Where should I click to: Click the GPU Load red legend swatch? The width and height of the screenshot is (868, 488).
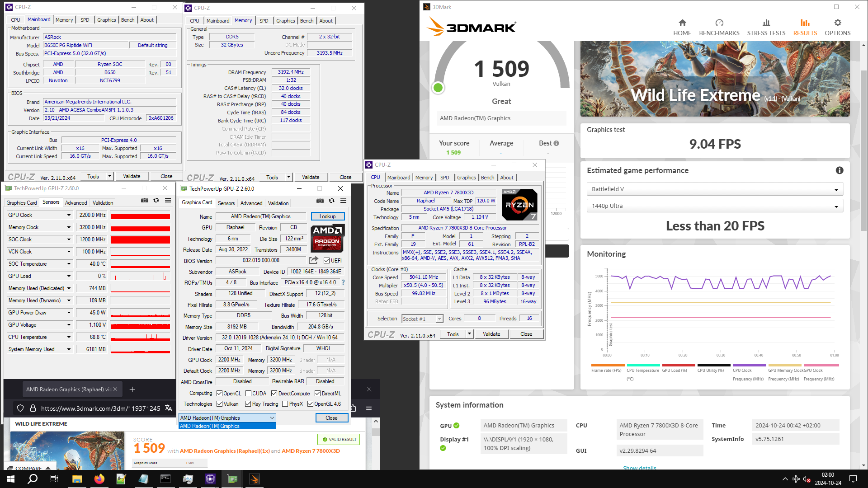(x=678, y=365)
